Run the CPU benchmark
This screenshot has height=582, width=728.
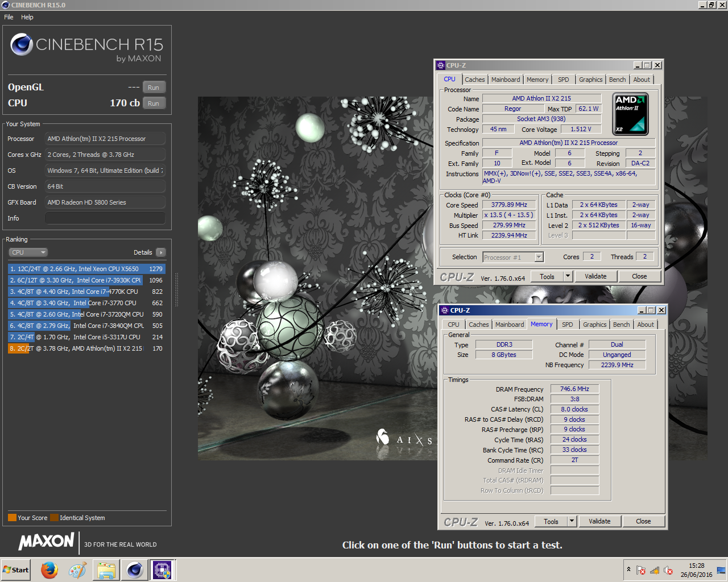(154, 103)
